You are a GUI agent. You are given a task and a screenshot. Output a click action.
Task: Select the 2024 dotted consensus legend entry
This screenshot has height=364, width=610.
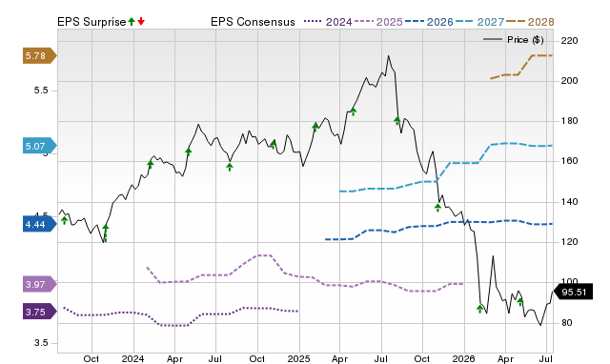pyautogui.click(x=328, y=22)
